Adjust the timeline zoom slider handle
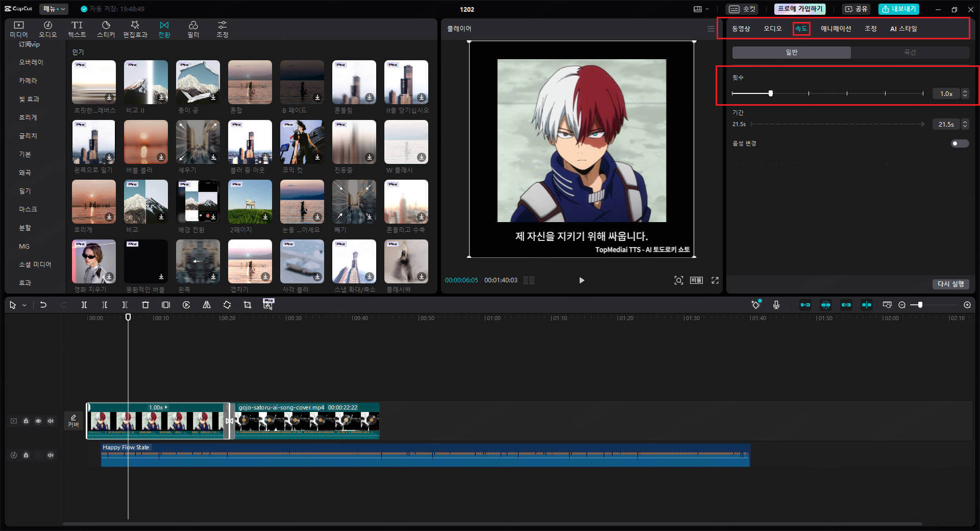 pos(920,305)
